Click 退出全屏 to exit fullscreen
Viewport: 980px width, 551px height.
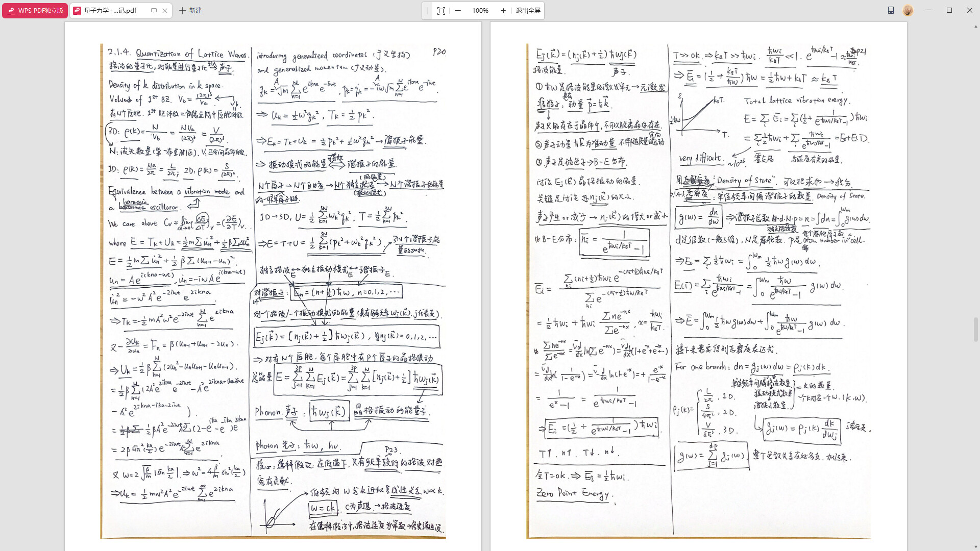tap(528, 10)
